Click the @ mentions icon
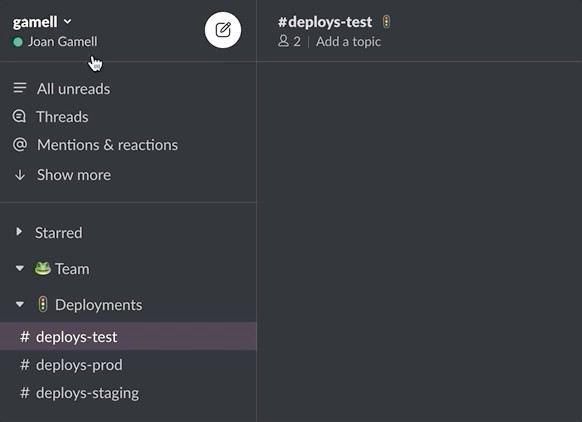Viewport: 582px width, 422px height. 20,144
